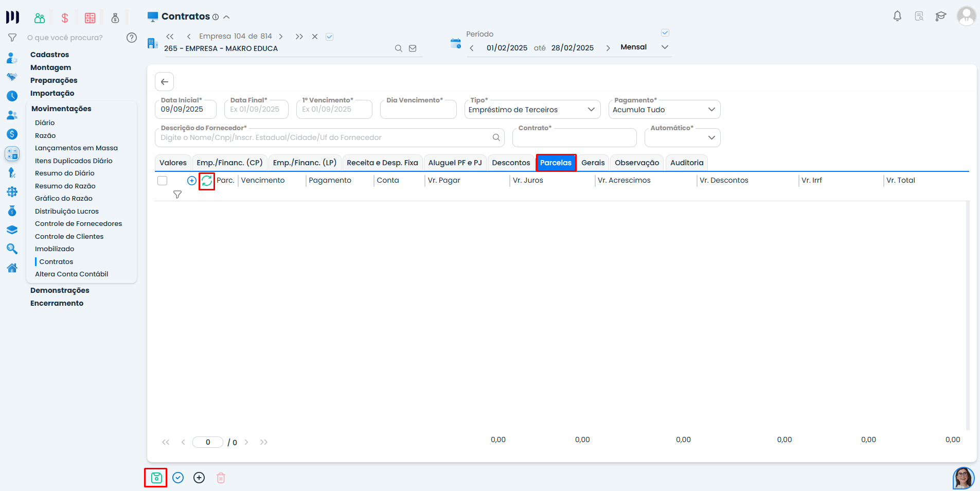Click the blue confirm checkmark icon at bottom
The image size is (980, 491).
pos(178,478)
